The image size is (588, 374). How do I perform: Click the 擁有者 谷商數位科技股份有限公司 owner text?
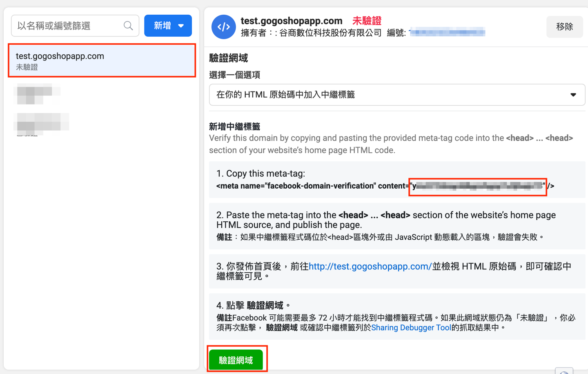311,33
